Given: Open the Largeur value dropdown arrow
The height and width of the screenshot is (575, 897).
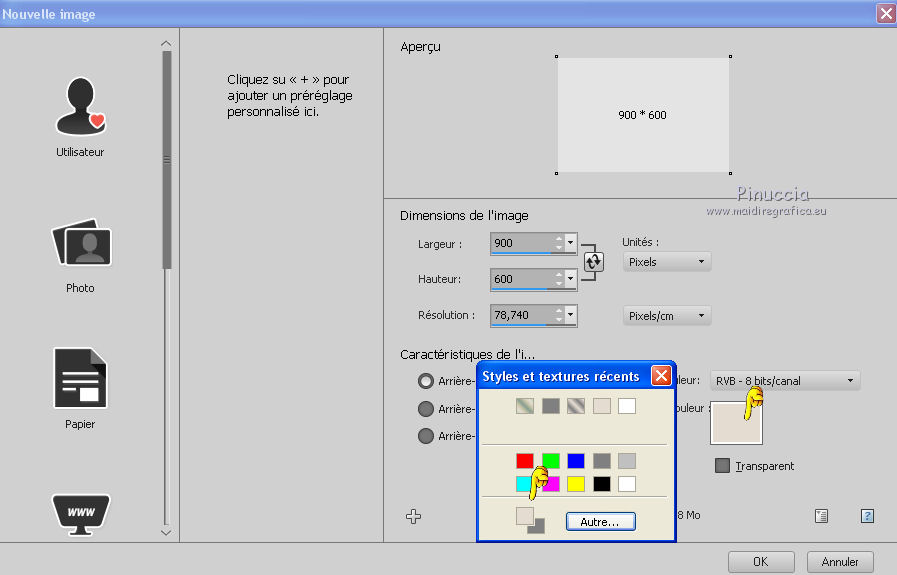Looking at the screenshot, I should coord(570,243).
